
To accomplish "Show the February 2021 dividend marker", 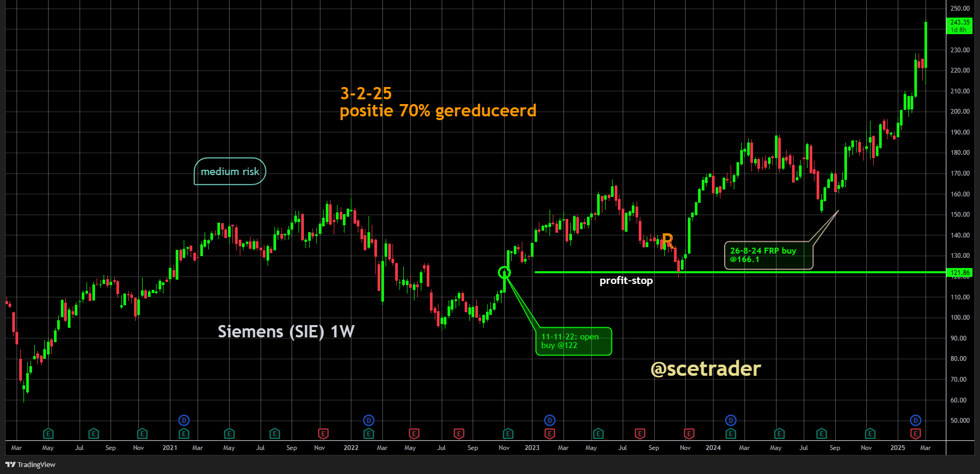I will coord(184,420).
